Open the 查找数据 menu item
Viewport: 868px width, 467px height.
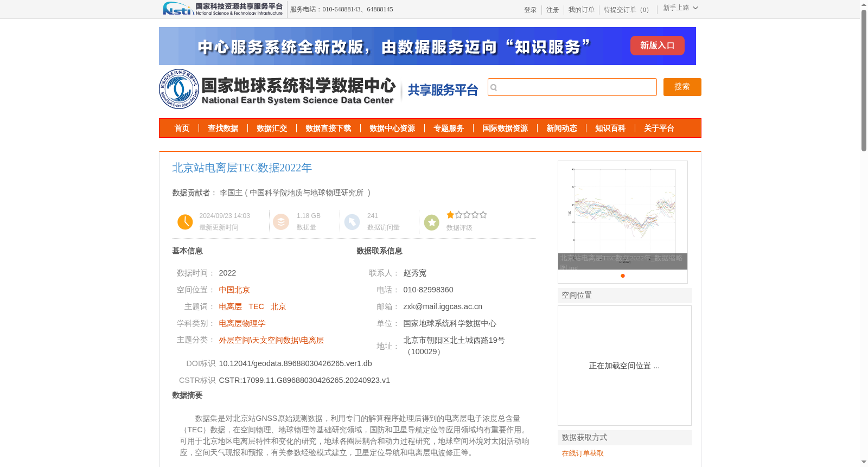tap(223, 129)
